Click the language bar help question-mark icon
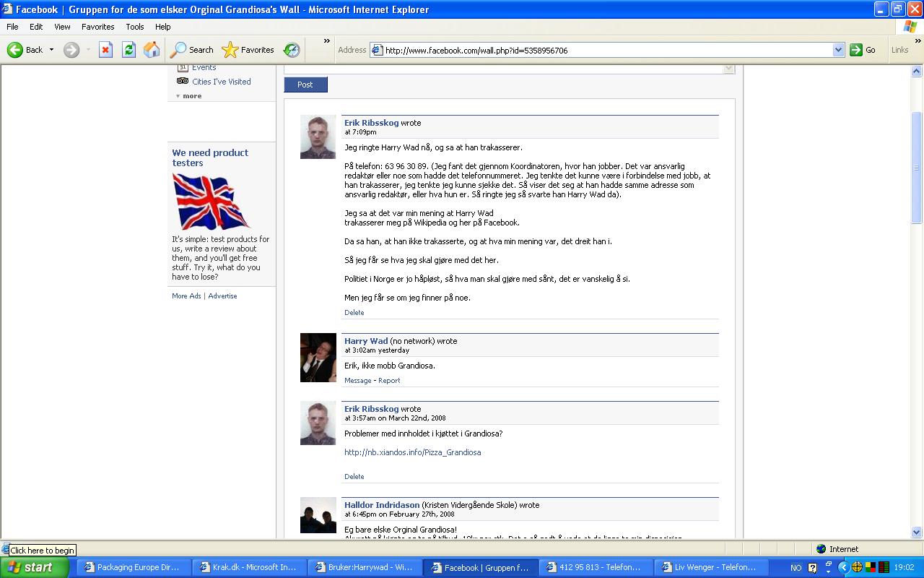 [812, 568]
